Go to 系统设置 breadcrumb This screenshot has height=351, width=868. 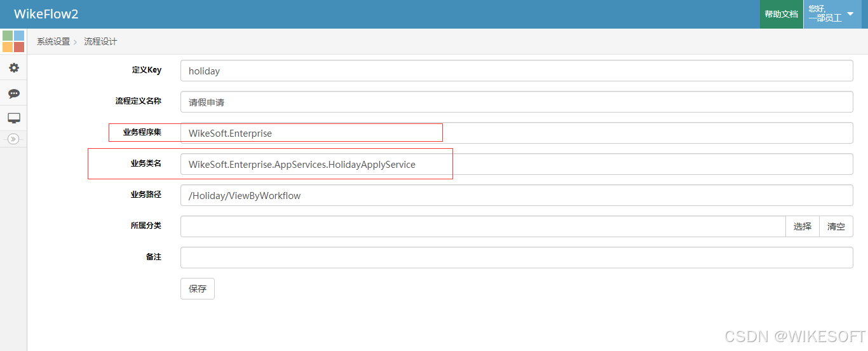coord(53,41)
